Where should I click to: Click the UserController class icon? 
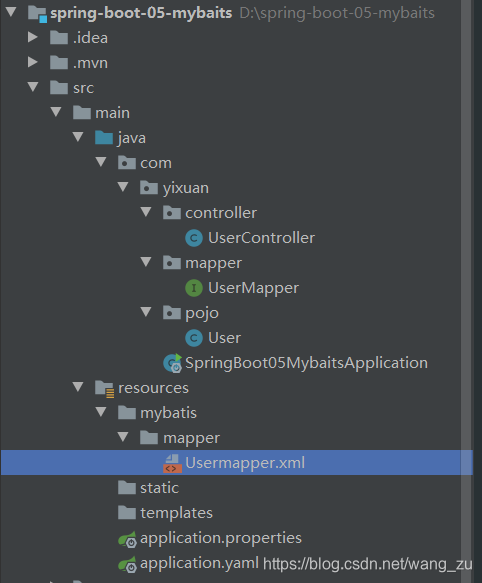pos(194,238)
